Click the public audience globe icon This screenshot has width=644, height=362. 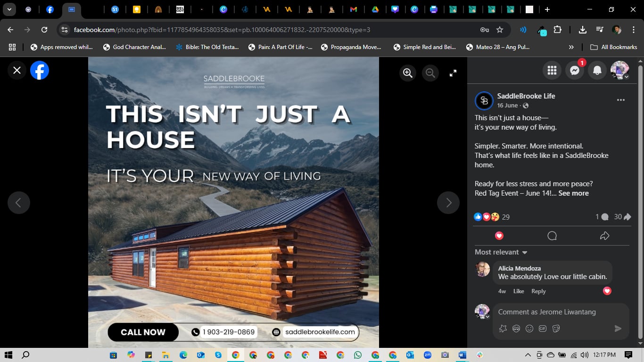click(526, 106)
